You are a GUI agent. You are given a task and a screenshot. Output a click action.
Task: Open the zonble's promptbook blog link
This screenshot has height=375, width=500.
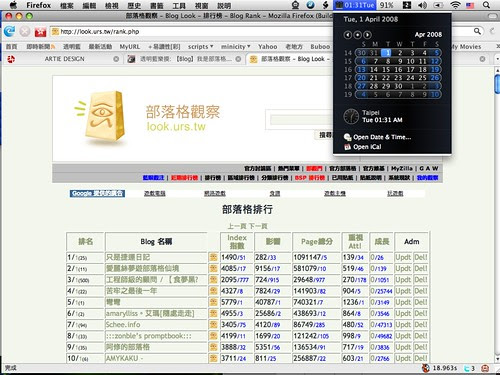coord(148,336)
